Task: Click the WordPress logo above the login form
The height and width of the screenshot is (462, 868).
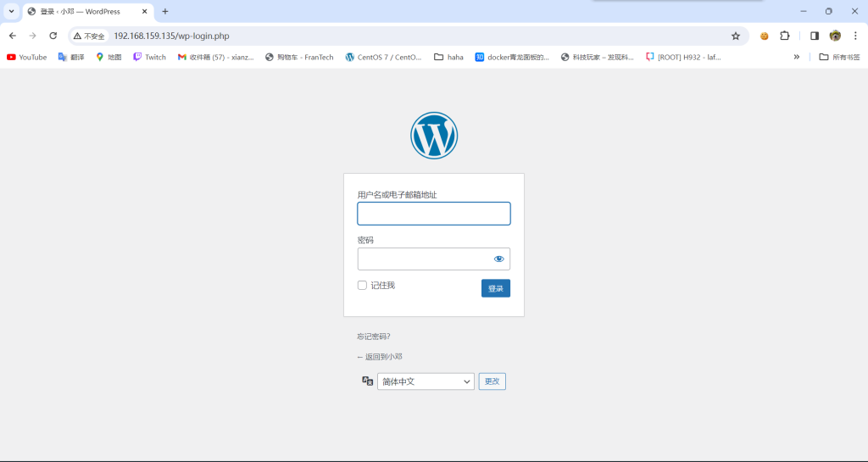Action: (x=434, y=136)
